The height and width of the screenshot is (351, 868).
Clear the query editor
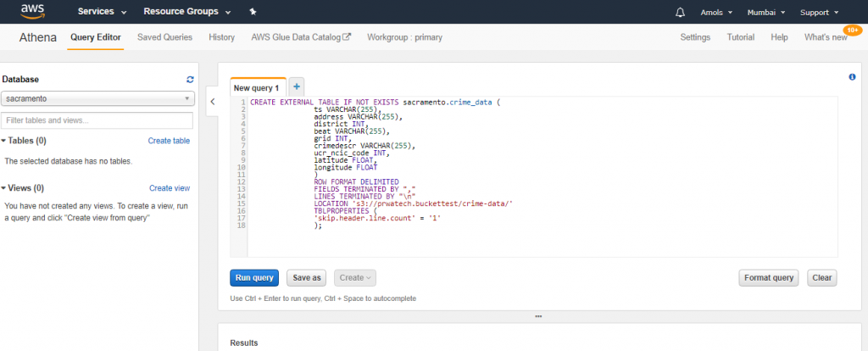[x=822, y=278]
